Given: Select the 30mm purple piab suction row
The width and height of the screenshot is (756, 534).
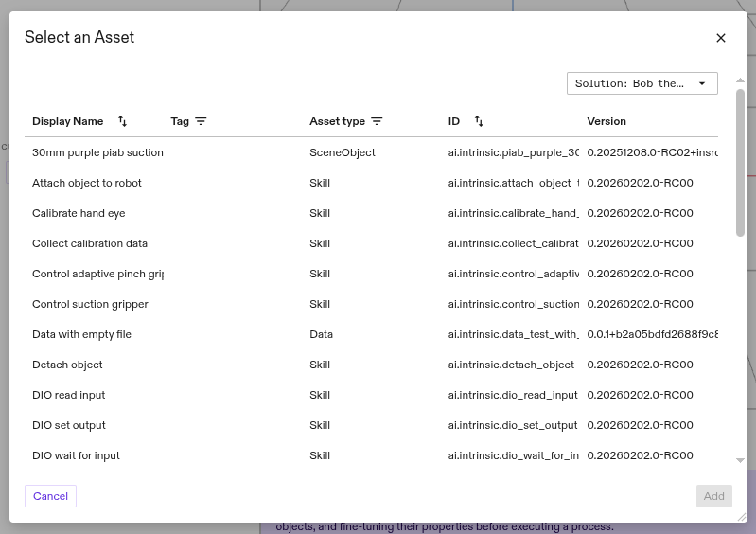Looking at the screenshot, I should pyautogui.click(x=97, y=152).
